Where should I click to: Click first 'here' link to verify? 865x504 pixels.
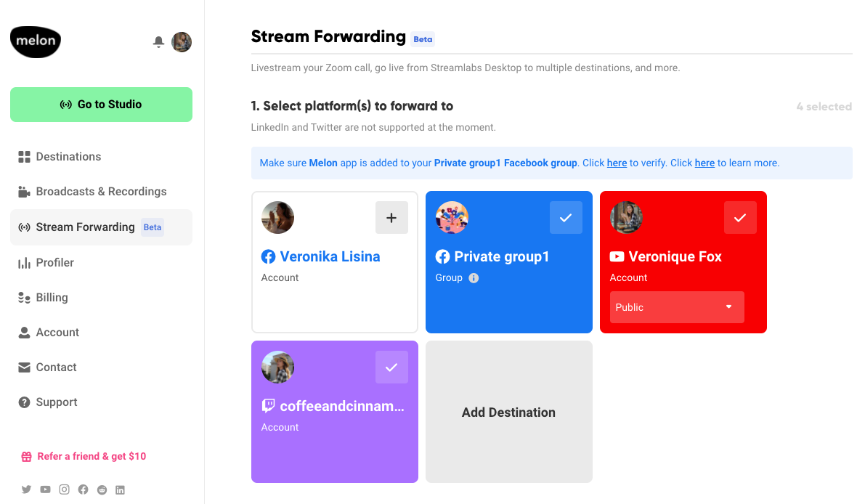[x=617, y=163]
